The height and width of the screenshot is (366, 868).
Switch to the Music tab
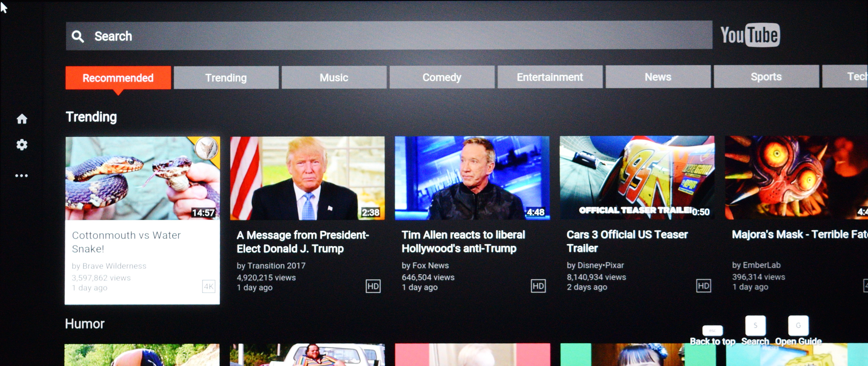pos(334,77)
